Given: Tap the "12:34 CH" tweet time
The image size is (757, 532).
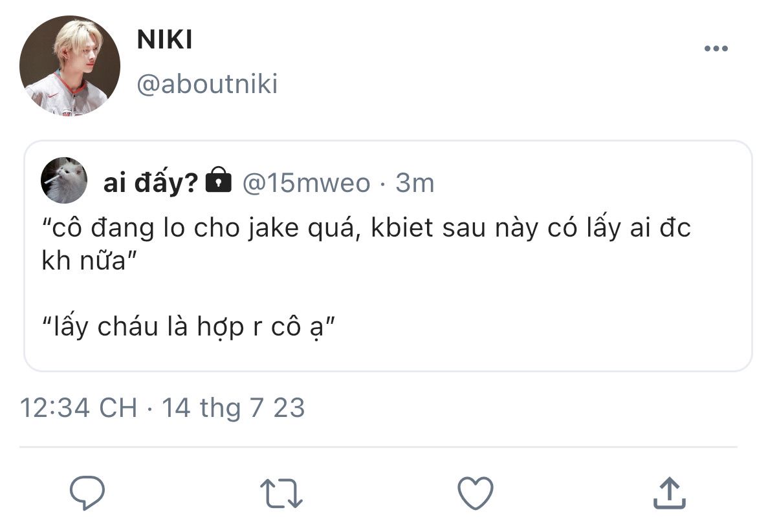Looking at the screenshot, I should (78, 408).
